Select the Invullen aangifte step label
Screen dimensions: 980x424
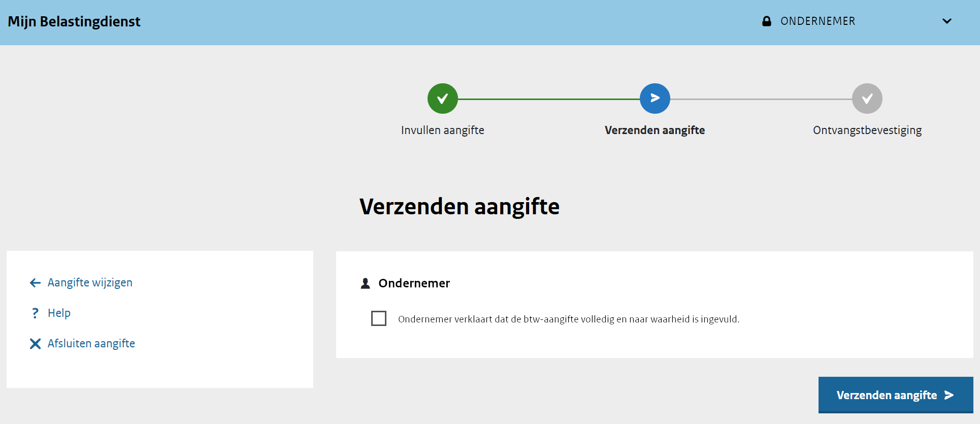[x=442, y=130]
